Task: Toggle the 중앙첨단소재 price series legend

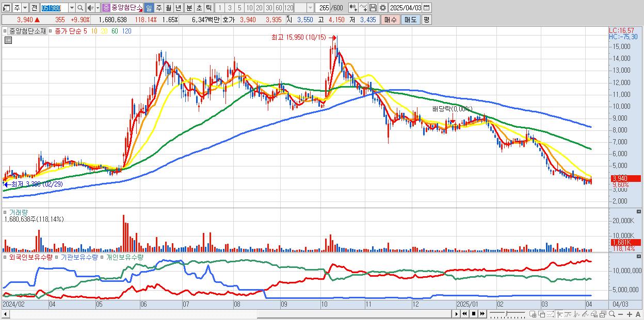Action: coord(28,31)
